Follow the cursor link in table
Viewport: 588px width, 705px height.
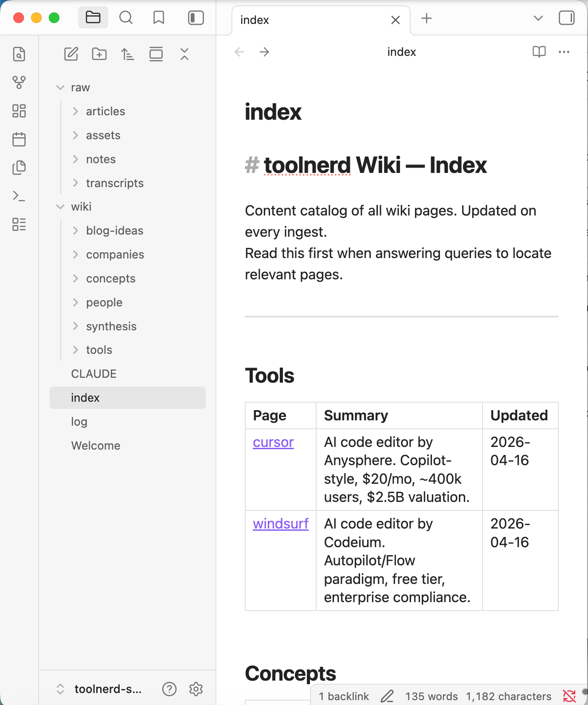[273, 442]
